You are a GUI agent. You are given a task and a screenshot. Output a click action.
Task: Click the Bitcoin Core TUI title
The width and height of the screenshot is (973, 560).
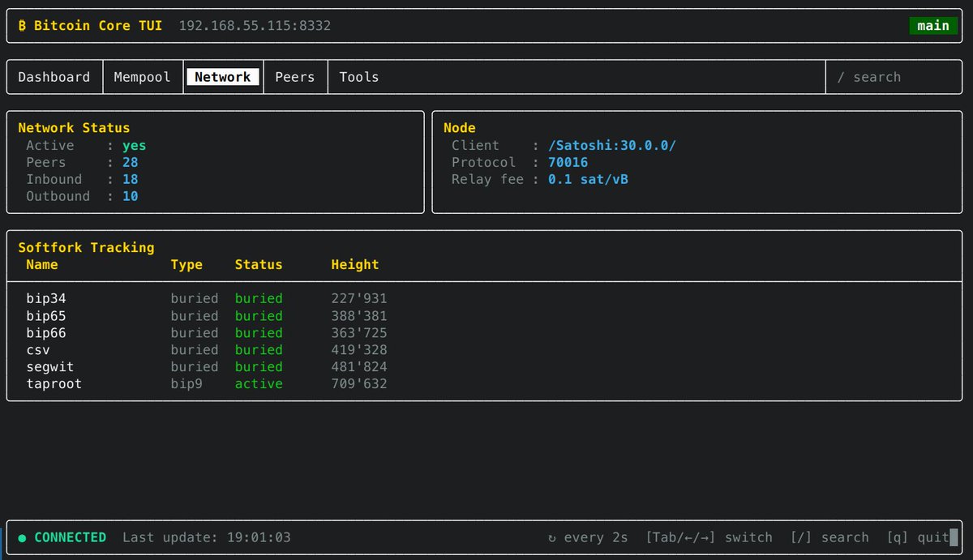pyautogui.click(x=98, y=26)
